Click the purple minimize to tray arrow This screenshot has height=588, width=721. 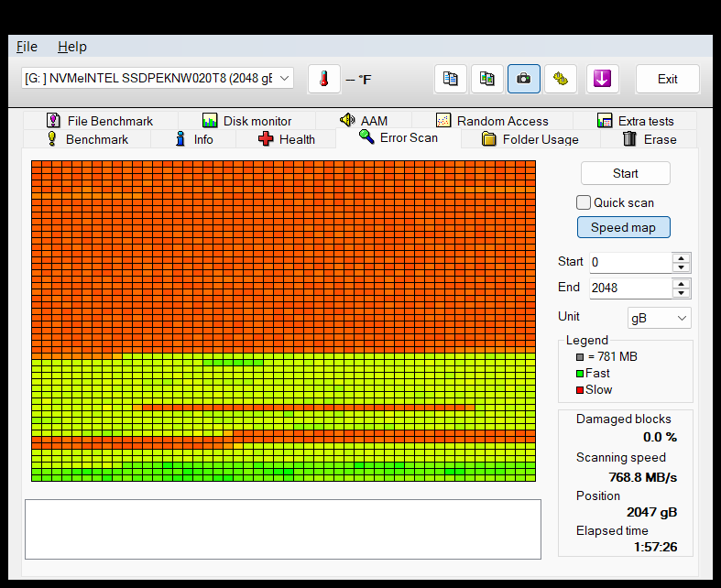pyautogui.click(x=603, y=79)
